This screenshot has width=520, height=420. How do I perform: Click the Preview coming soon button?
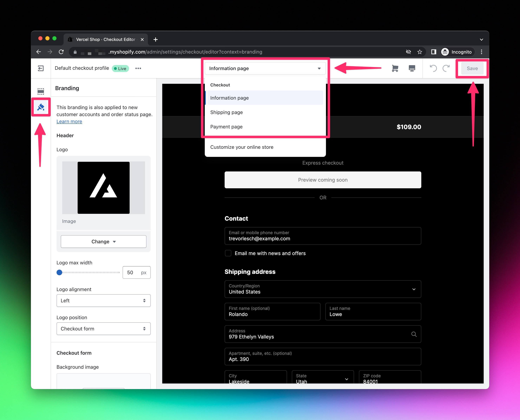tap(323, 180)
